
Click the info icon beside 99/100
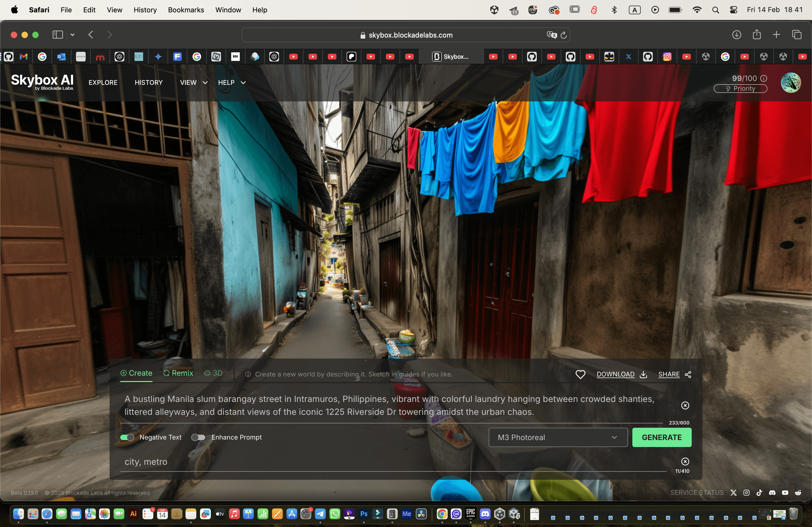tap(764, 78)
